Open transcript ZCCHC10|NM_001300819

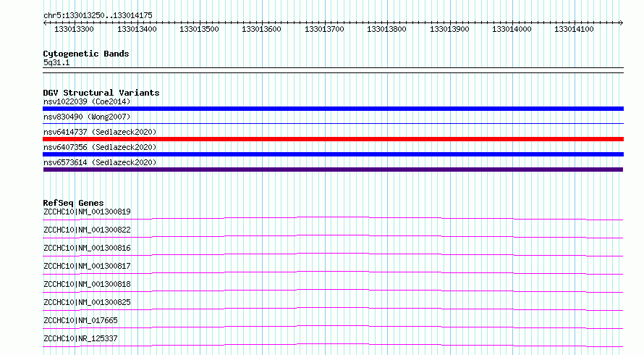(x=87, y=212)
